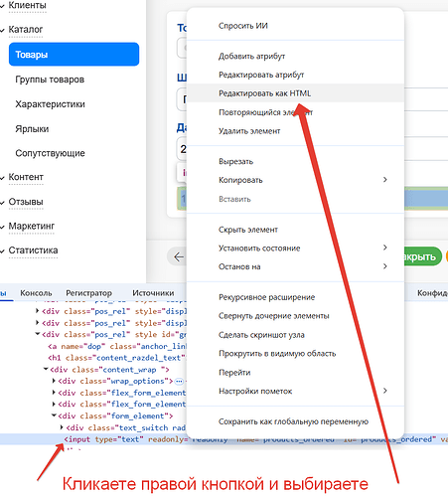Click 'Добавить атрибут' in context menu
Viewport: 448px width, 497px height.
point(251,57)
